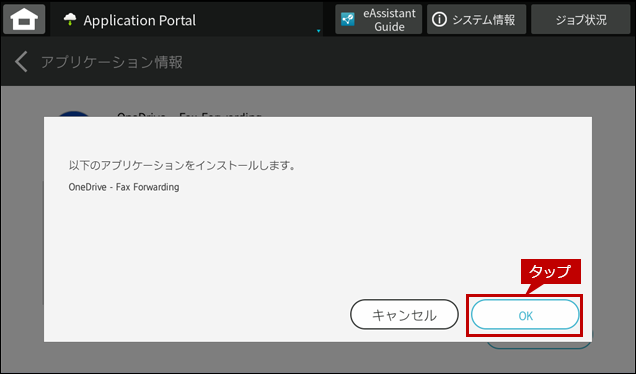Tap the Home icon button
The height and width of the screenshot is (374, 636).
coord(24,19)
